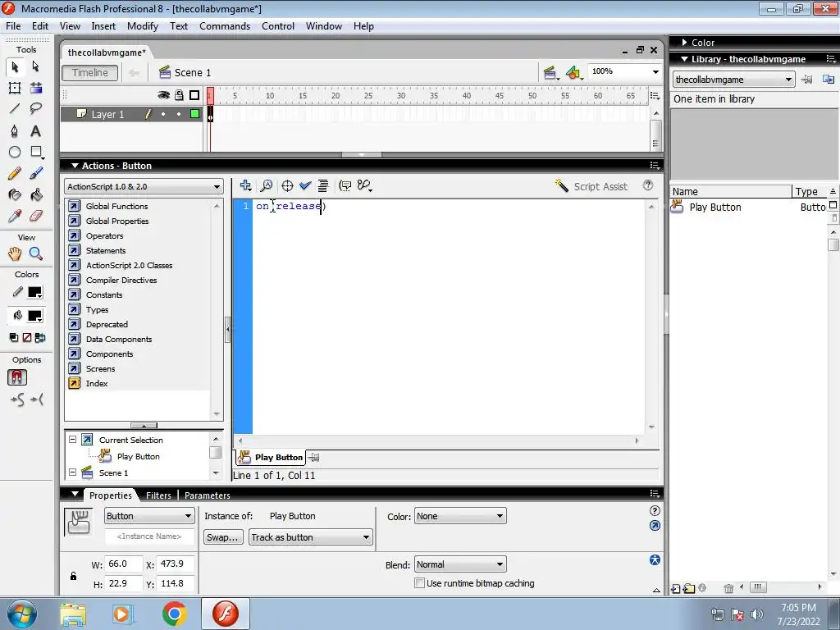The width and height of the screenshot is (840, 630).
Task: Select the Selection (arrow) tool
Action: (15, 66)
